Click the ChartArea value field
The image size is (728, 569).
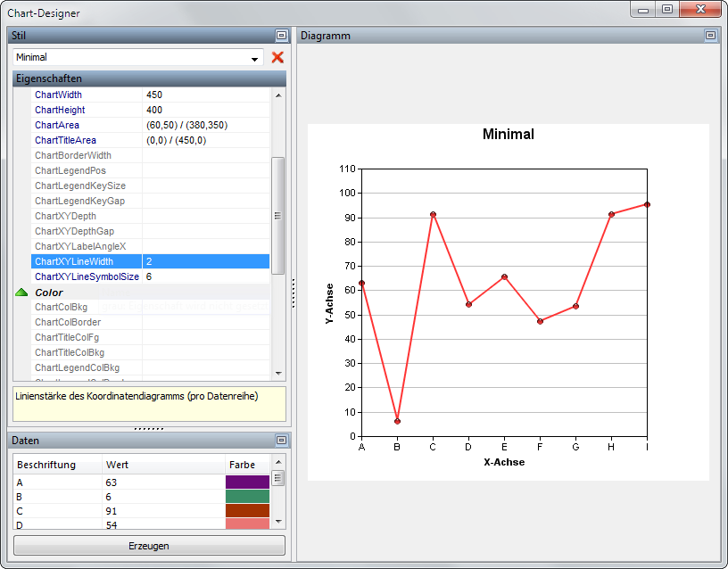205,125
